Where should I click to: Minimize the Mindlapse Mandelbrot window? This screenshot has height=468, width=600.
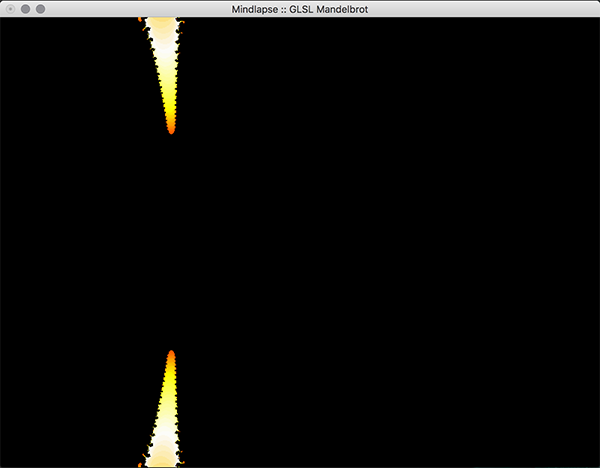(26, 8)
